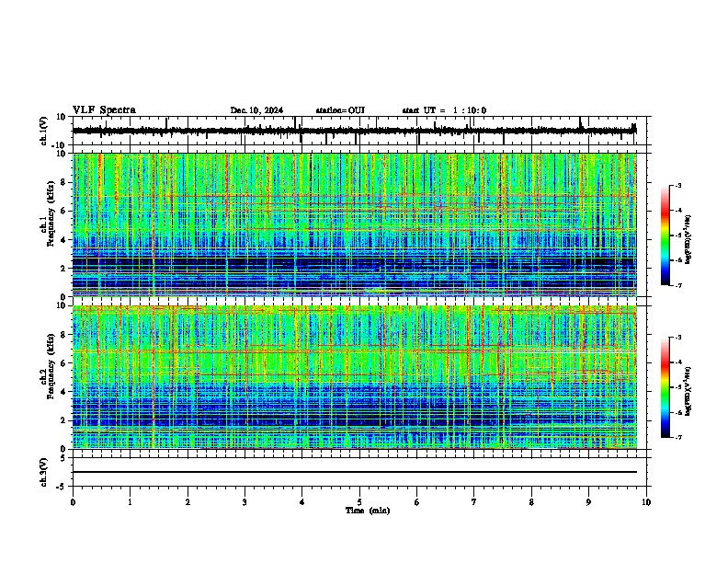Click inside the ch.1 spectrogram panel
This screenshot has height=563, width=728.
[355, 224]
